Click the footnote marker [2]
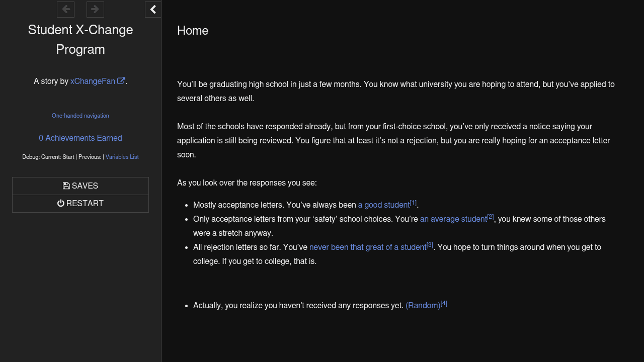This screenshot has height=362, width=644. click(x=491, y=217)
